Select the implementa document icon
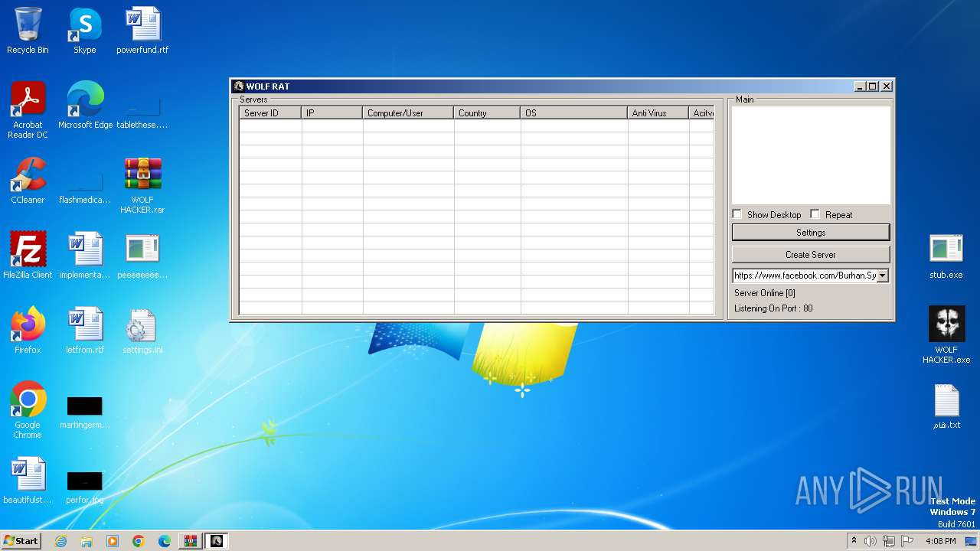The width and height of the screenshot is (980, 551). pyautogui.click(x=85, y=256)
